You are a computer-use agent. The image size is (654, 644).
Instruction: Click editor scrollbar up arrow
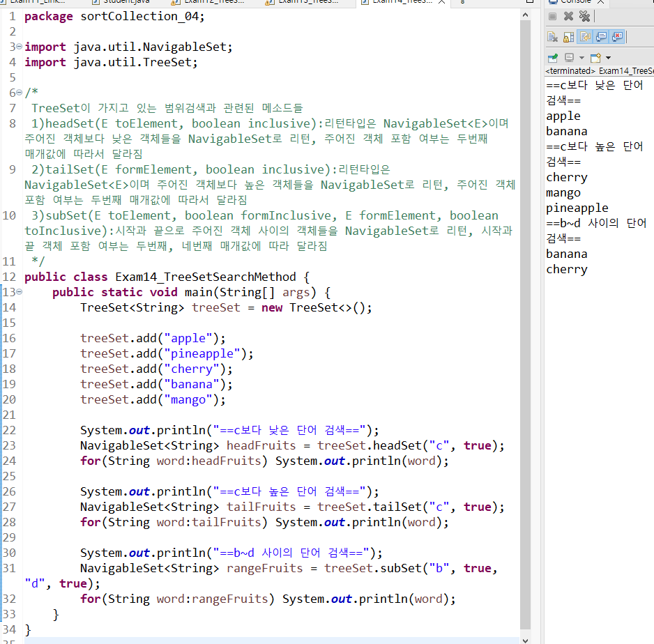[525, 15]
